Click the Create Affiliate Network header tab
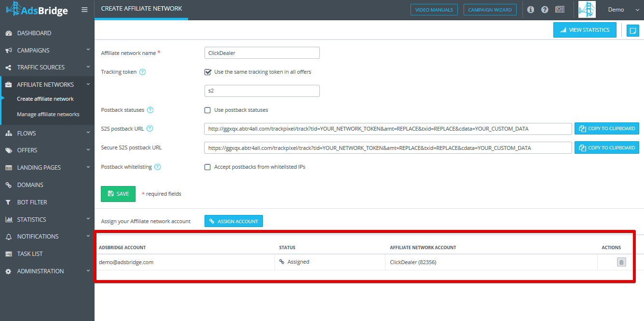The image size is (644, 321). (141, 9)
